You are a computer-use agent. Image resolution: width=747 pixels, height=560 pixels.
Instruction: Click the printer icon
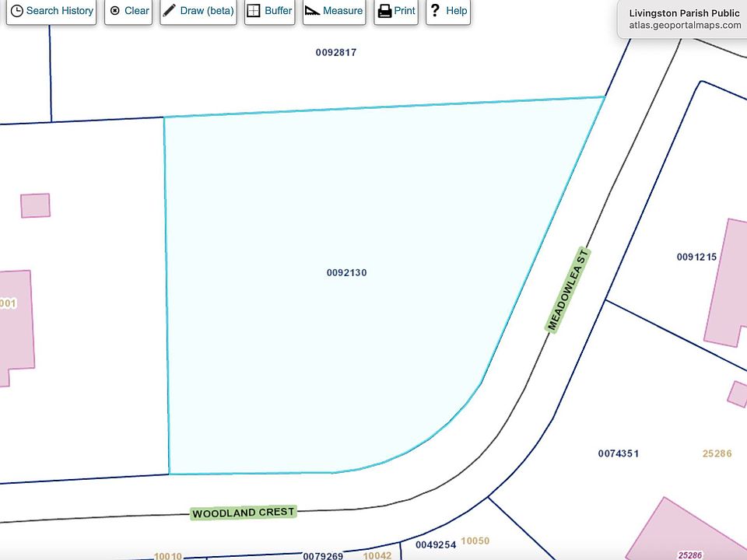[x=384, y=11]
